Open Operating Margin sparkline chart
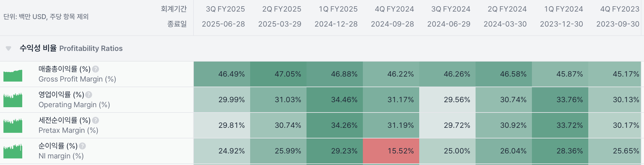Screen dimensions: 644x165 13,100
